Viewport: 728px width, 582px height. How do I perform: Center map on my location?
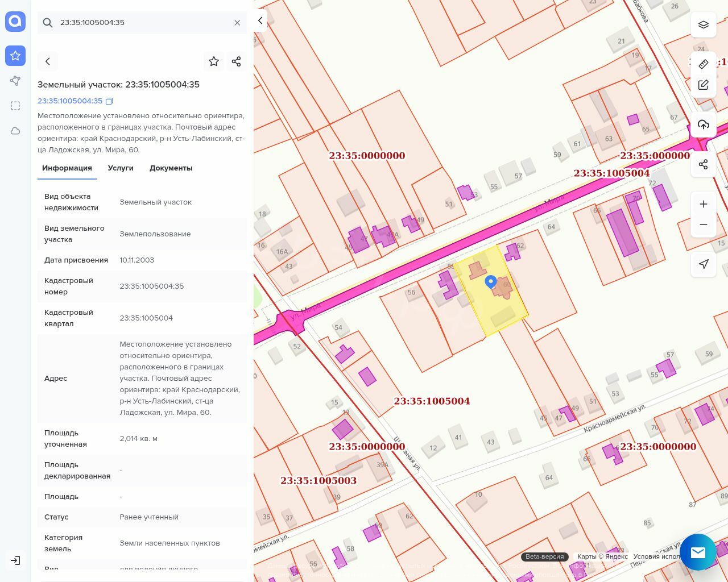tap(704, 264)
